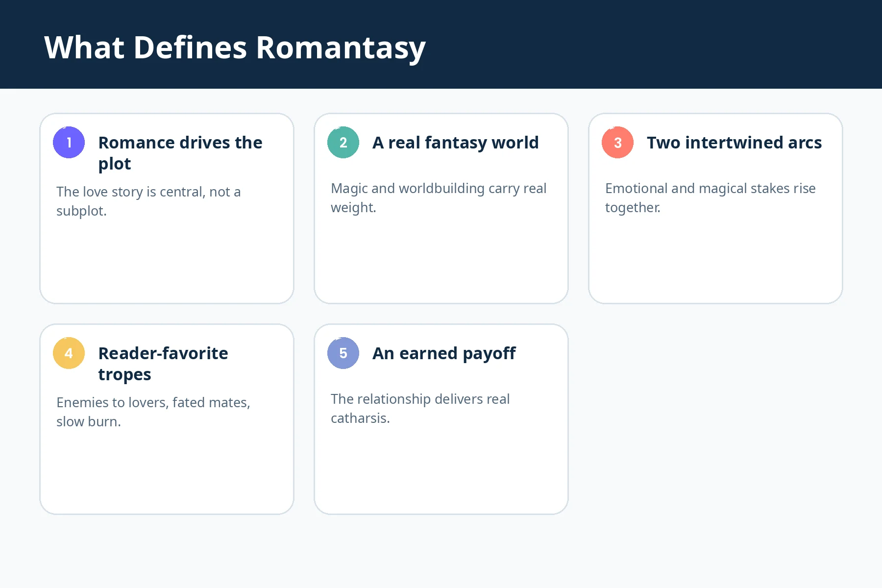
Task: Select the 'Enemies to lovers' description text
Action: click(x=153, y=412)
